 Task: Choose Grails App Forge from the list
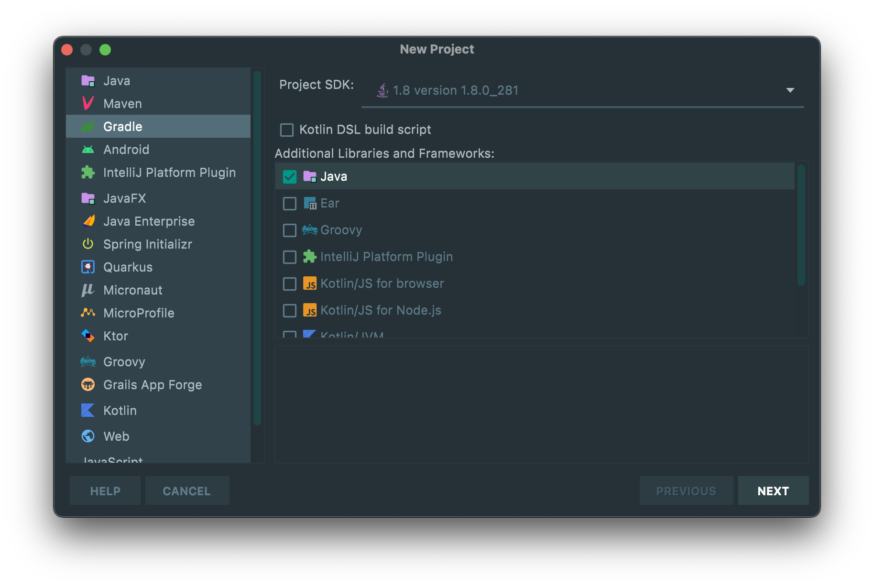click(x=152, y=384)
